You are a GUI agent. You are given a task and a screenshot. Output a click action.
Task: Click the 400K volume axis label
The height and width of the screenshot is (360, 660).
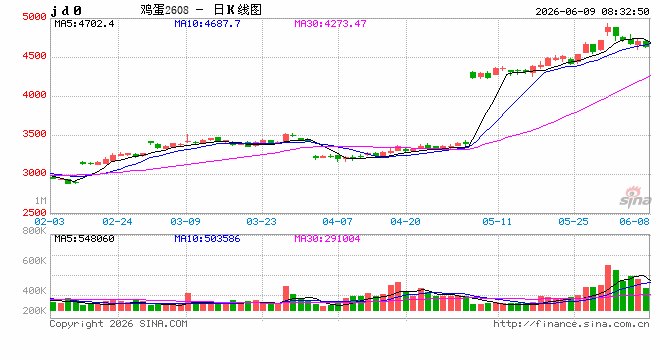(x=34, y=291)
